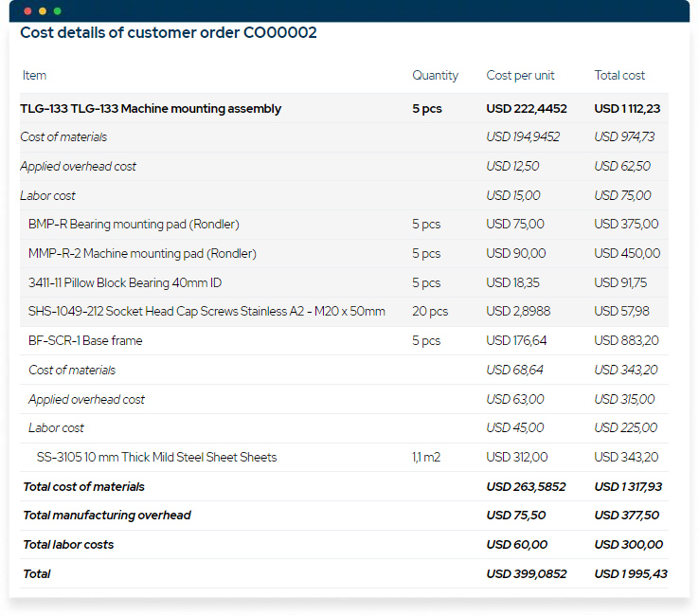Click total cost 'USD 1 112,23'
The width and height of the screenshot is (699, 616).
[x=627, y=108]
